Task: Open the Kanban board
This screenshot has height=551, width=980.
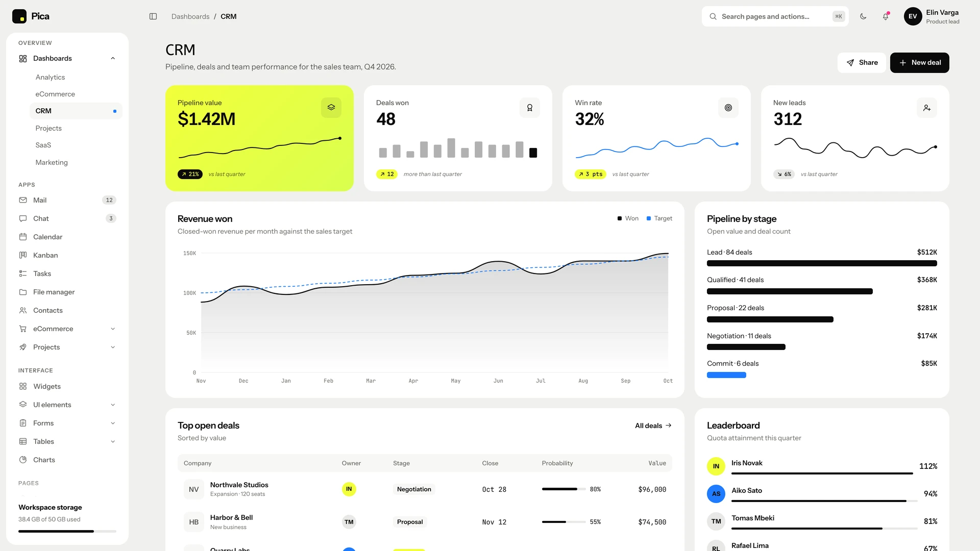Action: (67, 255)
